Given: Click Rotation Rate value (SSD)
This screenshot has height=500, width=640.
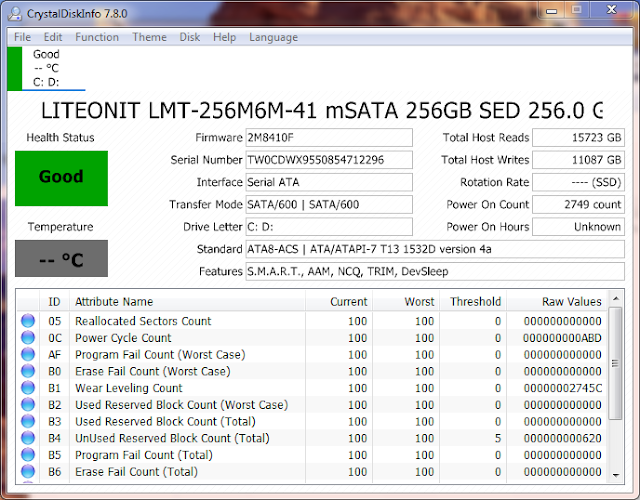Looking at the screenshot, I should click(578, 182).
